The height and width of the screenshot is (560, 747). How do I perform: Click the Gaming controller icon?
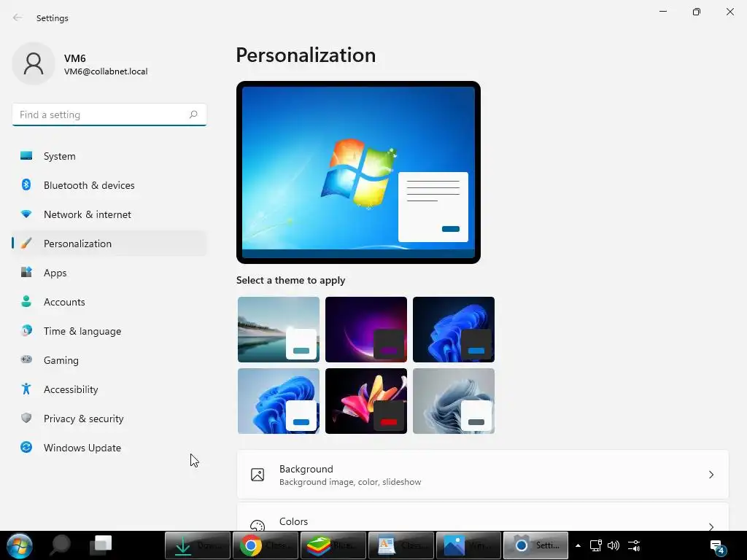[x=26, y=359]
